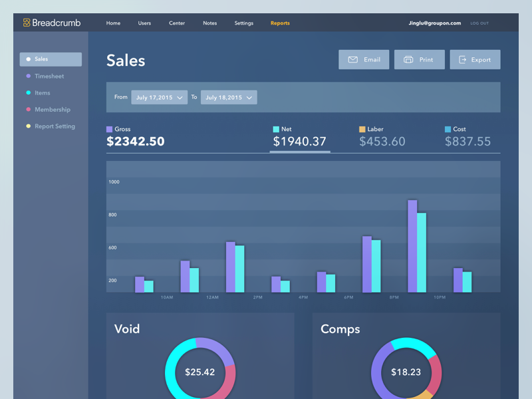Click the 8PM label on the chart axis
This screenshot has height=399, width=532.
click(394, 297)
